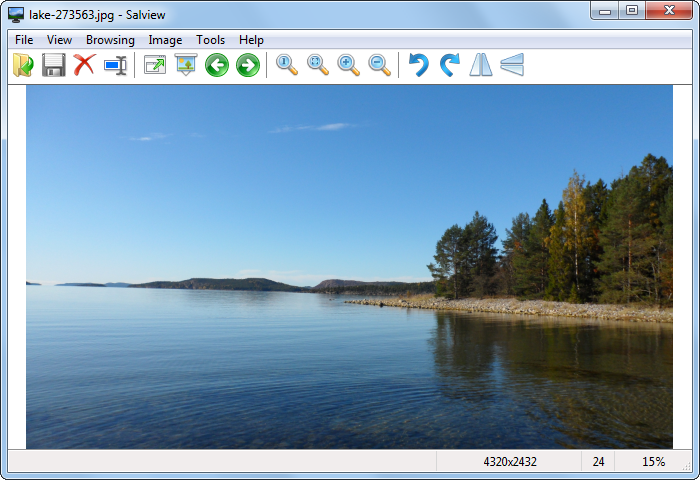Rotate the image clockwise
700x480 pixels.
pyautogui.click(x=450, y=65)
